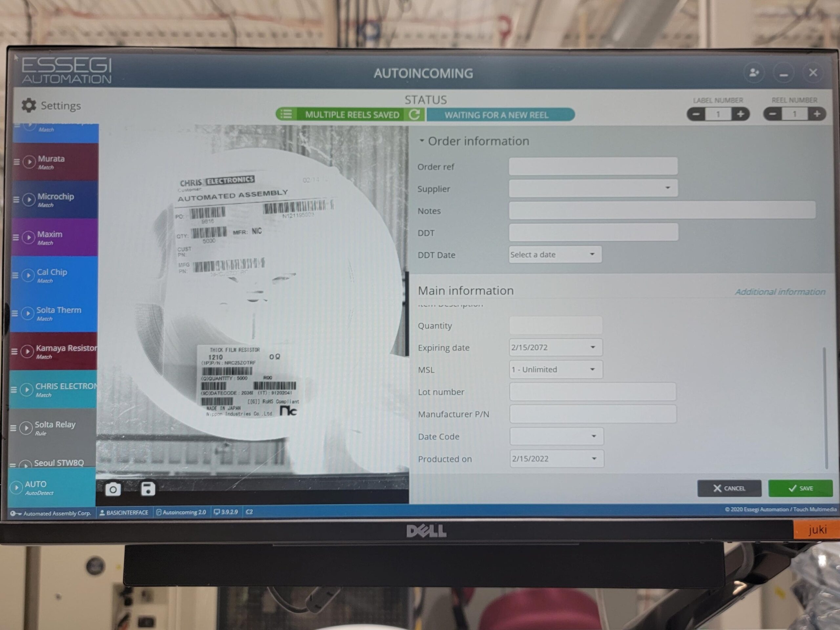Click the add user icon in header

pos(754,73)
